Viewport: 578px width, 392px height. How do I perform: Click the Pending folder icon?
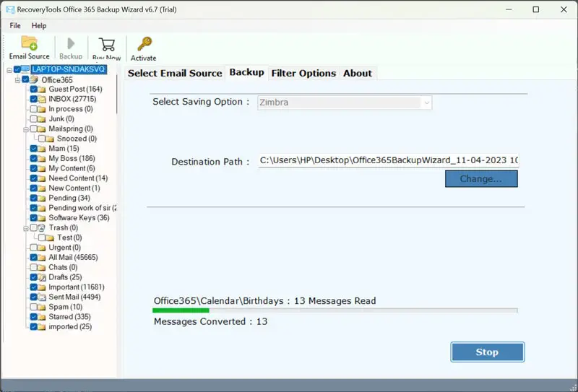point(42,199)
